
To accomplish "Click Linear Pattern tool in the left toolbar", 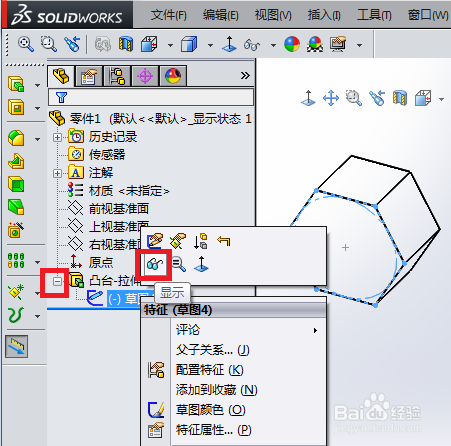I will 16,261.
